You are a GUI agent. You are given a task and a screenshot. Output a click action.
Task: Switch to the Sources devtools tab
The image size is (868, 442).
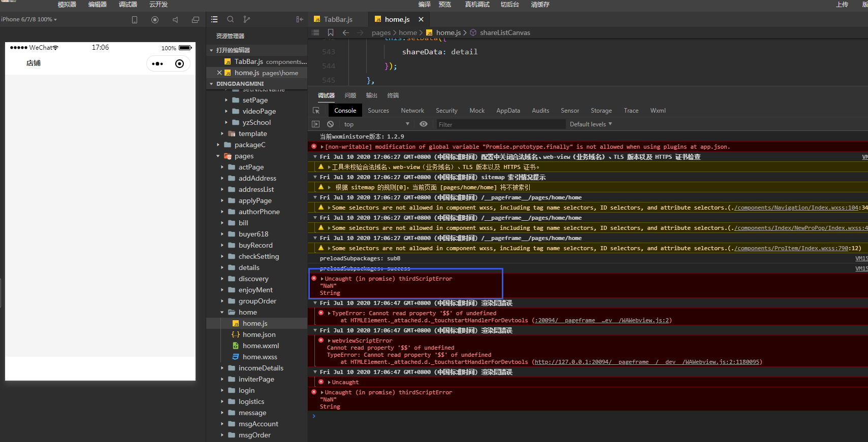378,110
